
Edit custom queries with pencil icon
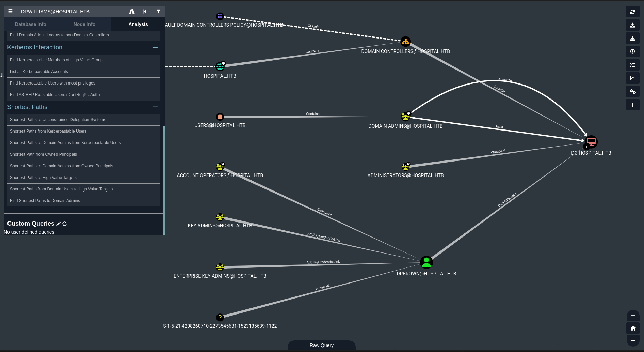click(x=59, y=224)
